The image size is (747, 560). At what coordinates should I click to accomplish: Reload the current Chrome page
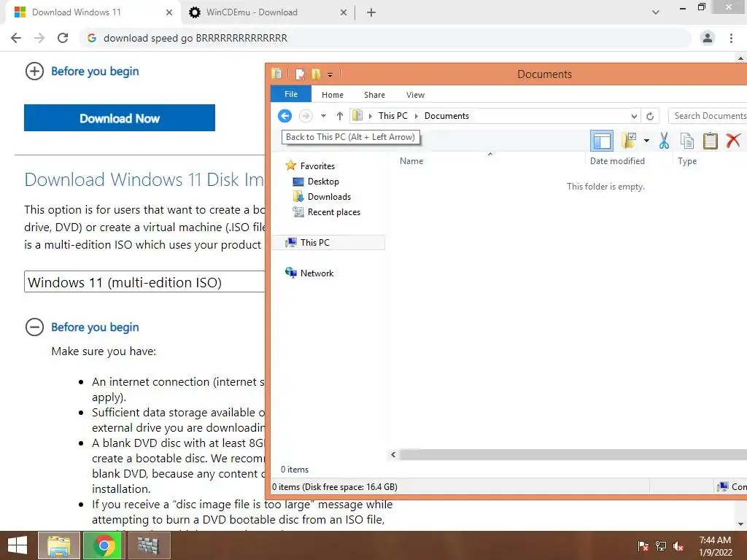63,38
